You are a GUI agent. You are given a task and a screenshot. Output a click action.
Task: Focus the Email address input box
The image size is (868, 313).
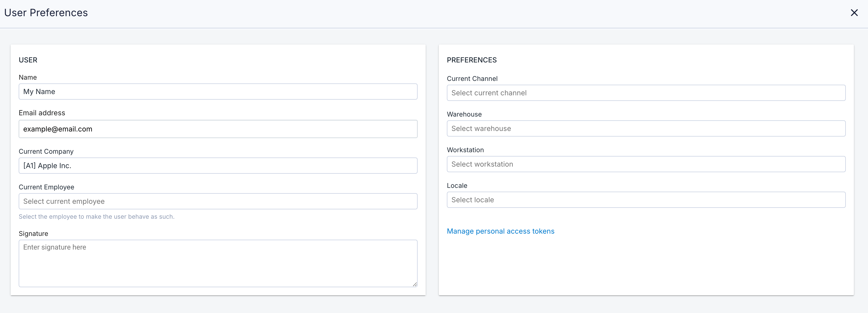218,129
